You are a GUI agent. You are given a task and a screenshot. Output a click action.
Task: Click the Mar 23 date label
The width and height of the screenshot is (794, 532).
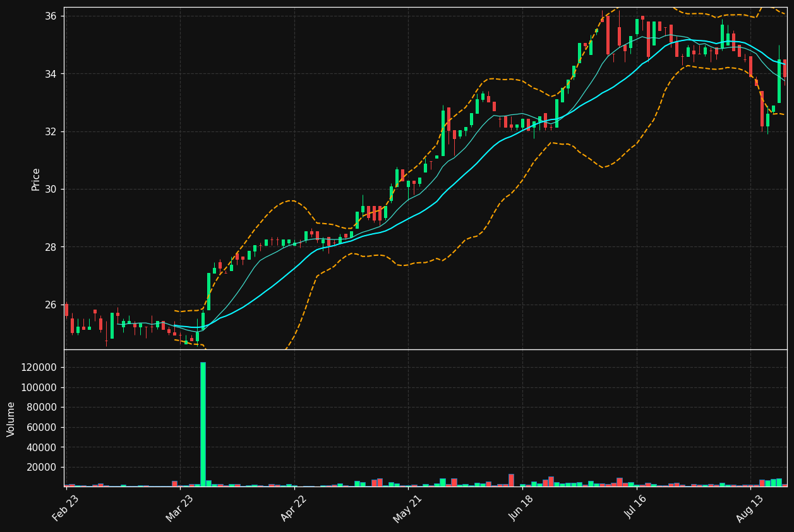(x=180, y=508)
